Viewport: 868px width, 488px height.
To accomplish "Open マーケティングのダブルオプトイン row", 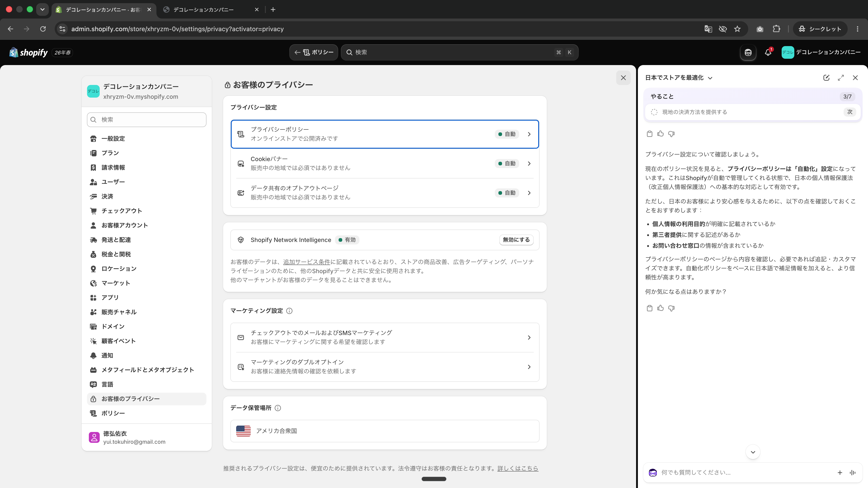I will pos(384,367).
